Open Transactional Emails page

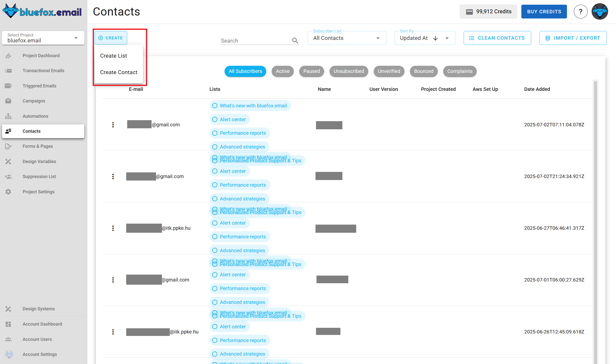[43, 71]
